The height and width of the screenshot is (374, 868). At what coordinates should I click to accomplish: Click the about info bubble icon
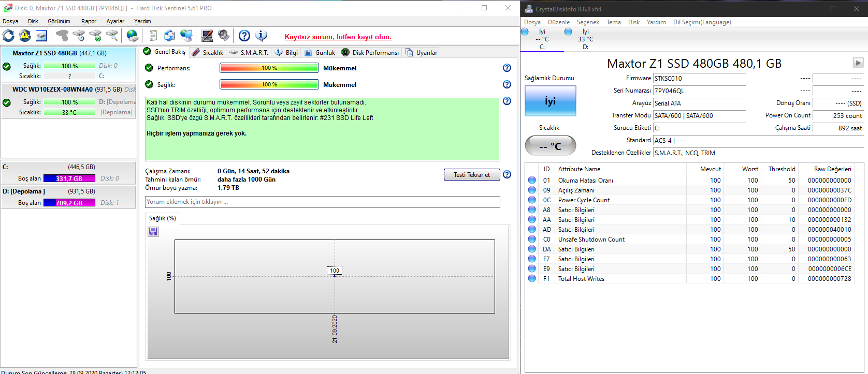(x=261, y=36)
